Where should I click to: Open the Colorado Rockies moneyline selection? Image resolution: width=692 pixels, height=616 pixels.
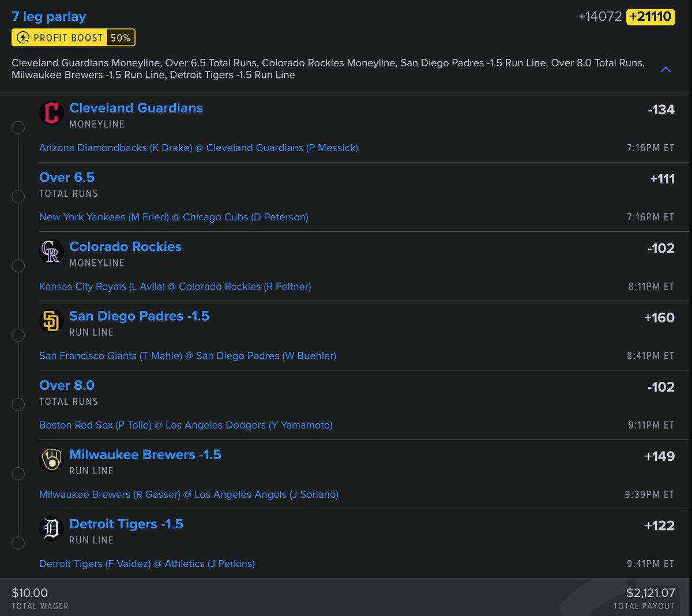[125, 246]
